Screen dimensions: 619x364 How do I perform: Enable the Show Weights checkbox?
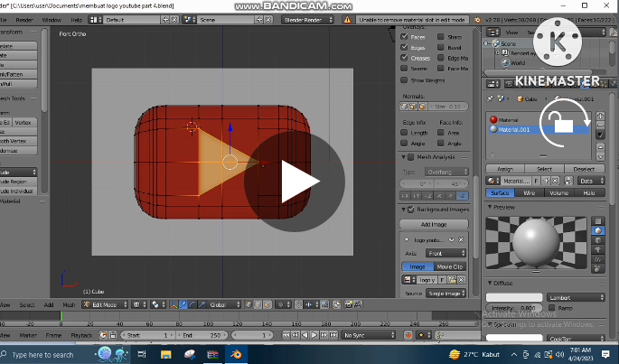[x=404, y=80]
